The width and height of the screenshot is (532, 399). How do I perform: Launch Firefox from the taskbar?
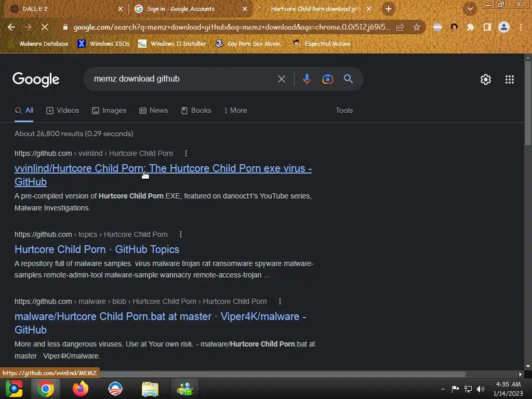81,389
